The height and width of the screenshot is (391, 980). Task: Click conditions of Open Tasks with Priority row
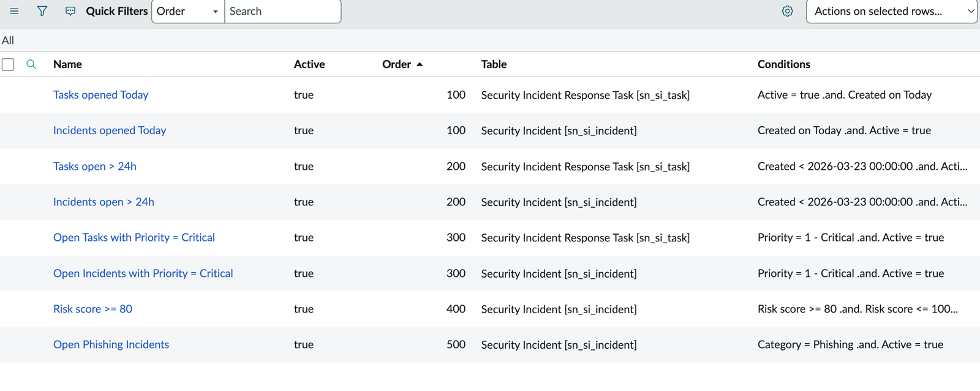pyautogui.click(x=851, y=237)
